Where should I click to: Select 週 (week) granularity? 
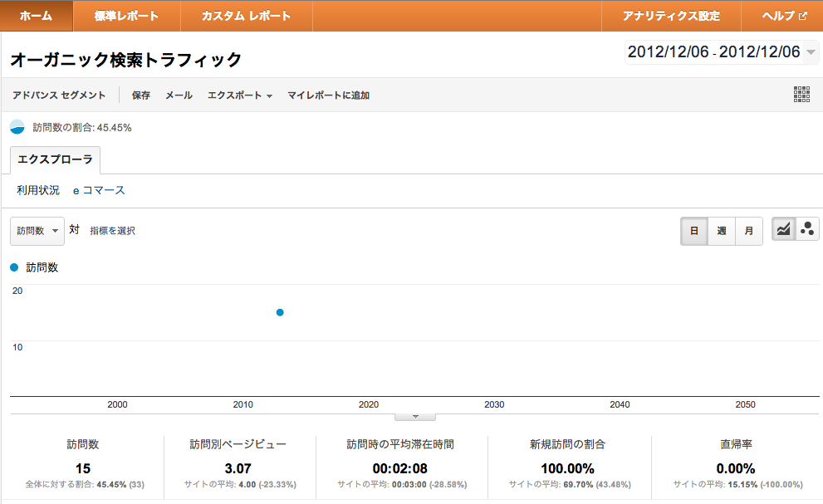(x=722, y=231)
